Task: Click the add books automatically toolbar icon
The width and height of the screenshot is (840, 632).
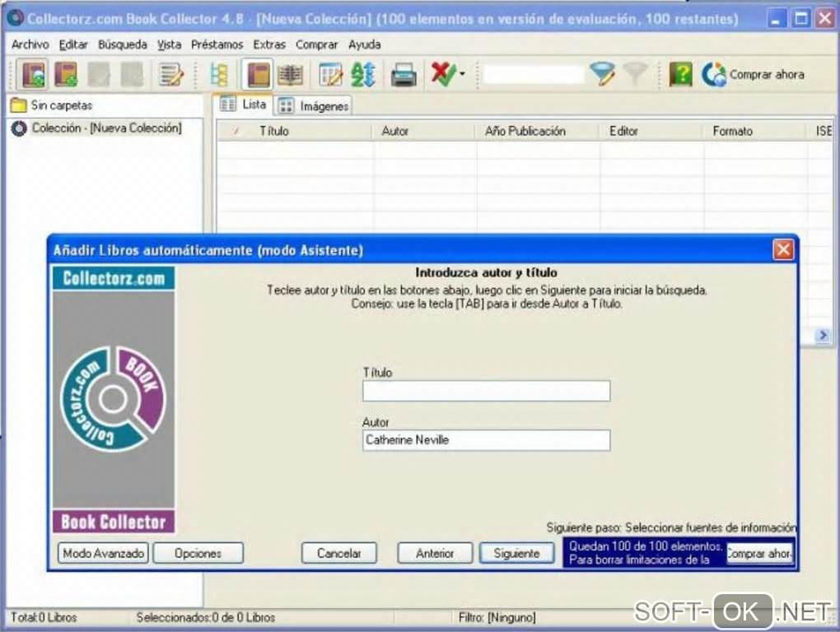Action: (x=33, y=74)
